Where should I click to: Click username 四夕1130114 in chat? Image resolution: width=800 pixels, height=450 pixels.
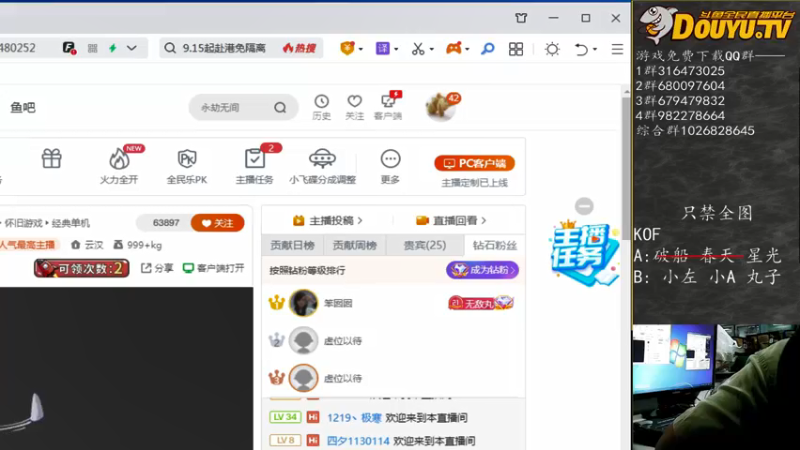pyautogui.click(x=358, y=441)
